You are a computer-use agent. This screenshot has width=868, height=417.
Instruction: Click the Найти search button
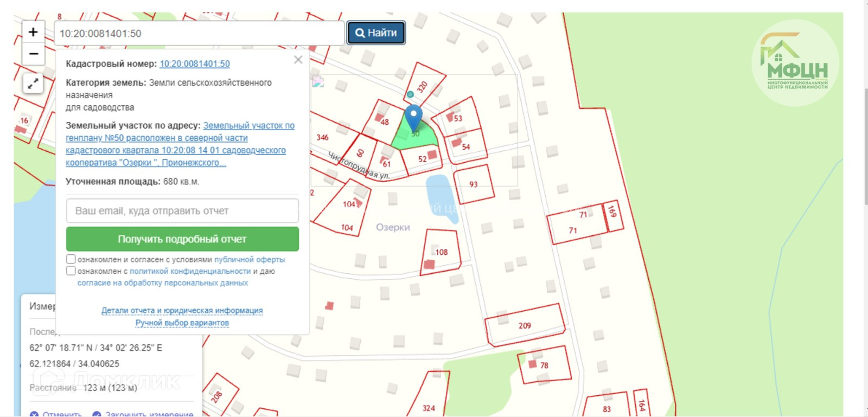(376, 33)
